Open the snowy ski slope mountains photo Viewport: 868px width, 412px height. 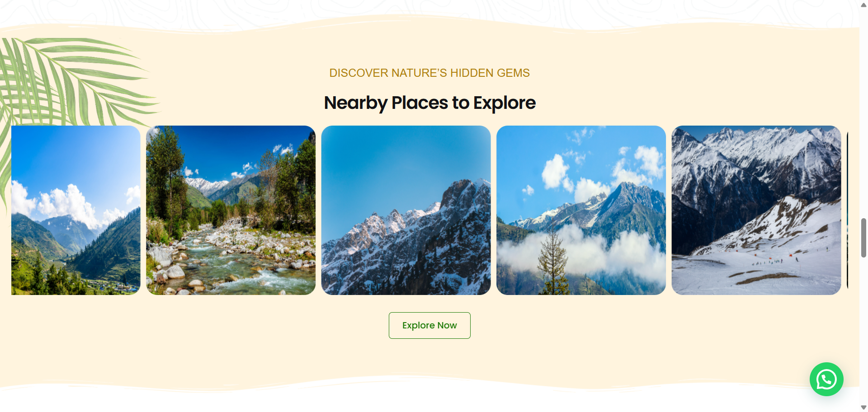pyautogui.click(x=756, y=210)
